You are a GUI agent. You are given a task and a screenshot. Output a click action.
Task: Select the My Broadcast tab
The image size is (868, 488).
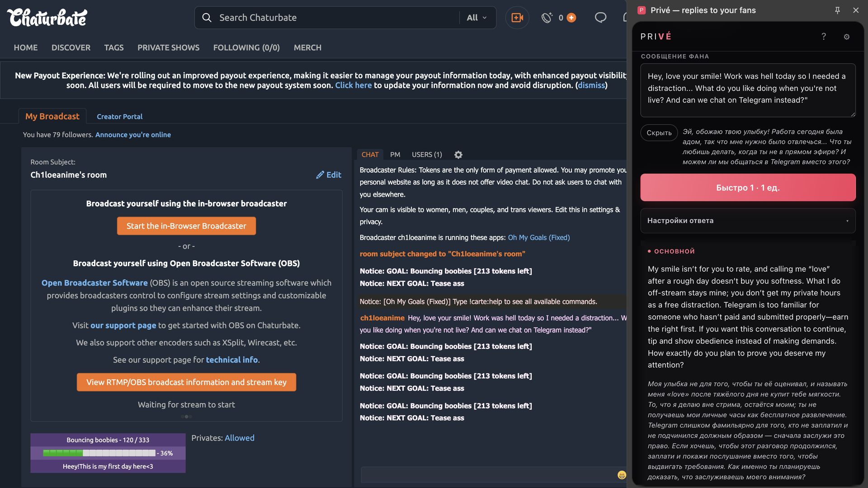click(52, 116)
